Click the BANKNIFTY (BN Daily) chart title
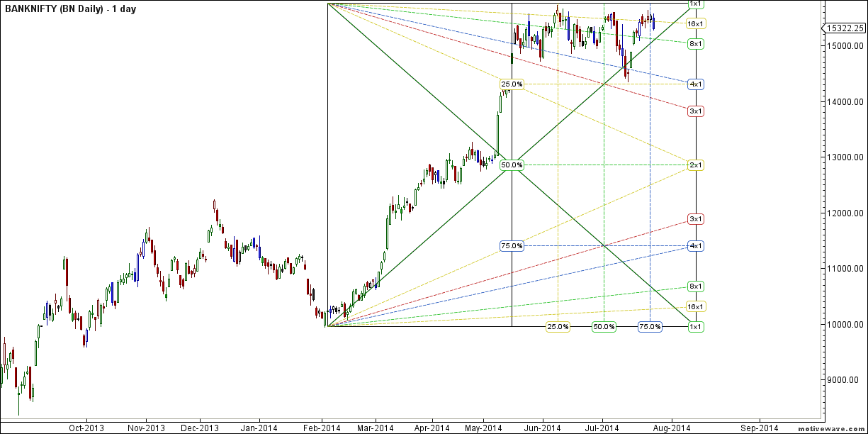 coord(71,9)
